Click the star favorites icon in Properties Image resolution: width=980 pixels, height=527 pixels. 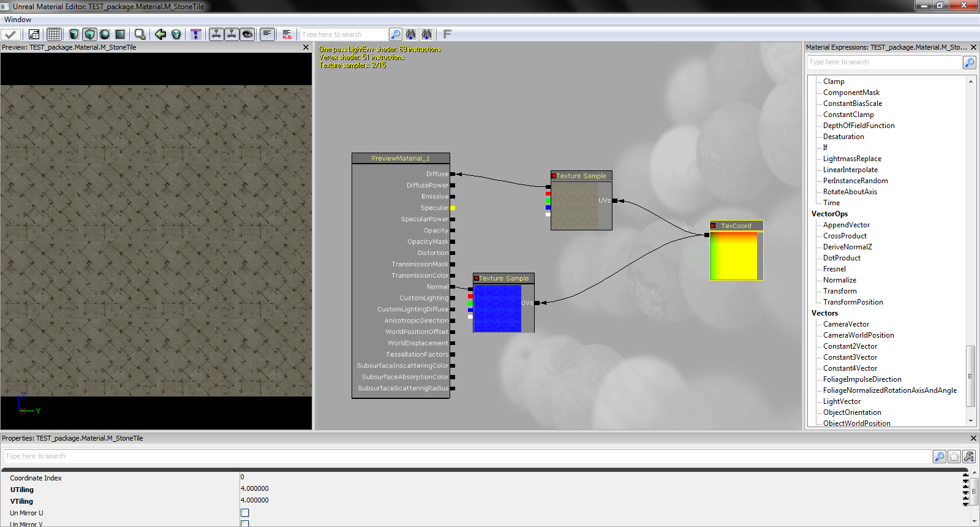click(x=954, y=457)
